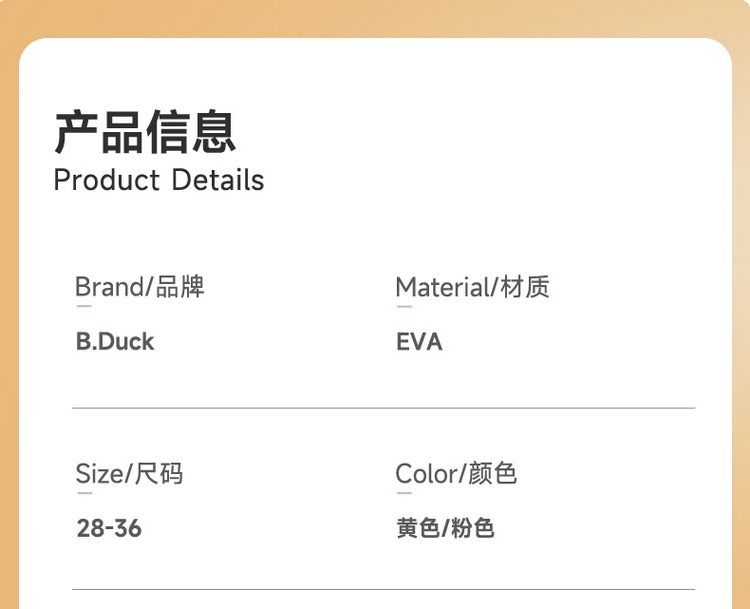750x609 pixels.
Task: Click the green underline beneath Color label
Action: pos(404,492)
